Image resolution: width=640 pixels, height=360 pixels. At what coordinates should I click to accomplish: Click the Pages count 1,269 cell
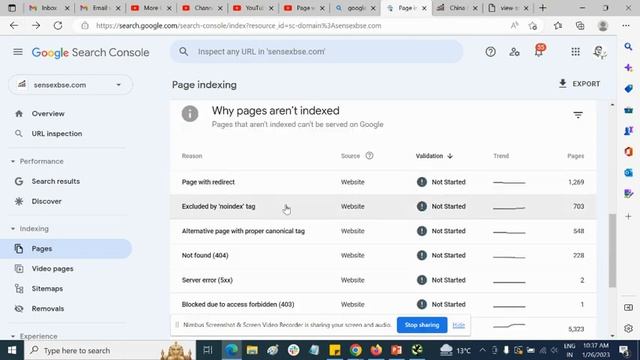[576, 182]
